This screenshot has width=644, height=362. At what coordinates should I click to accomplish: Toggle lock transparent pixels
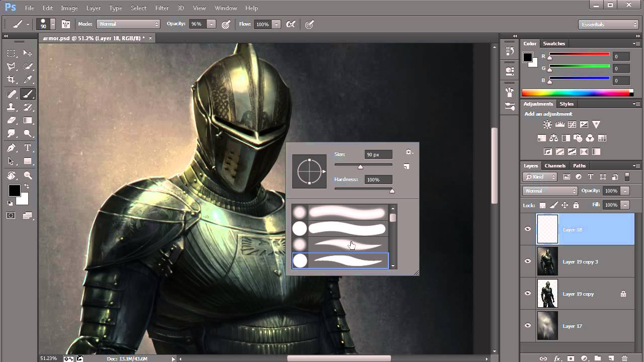click(x=542, y=205)
